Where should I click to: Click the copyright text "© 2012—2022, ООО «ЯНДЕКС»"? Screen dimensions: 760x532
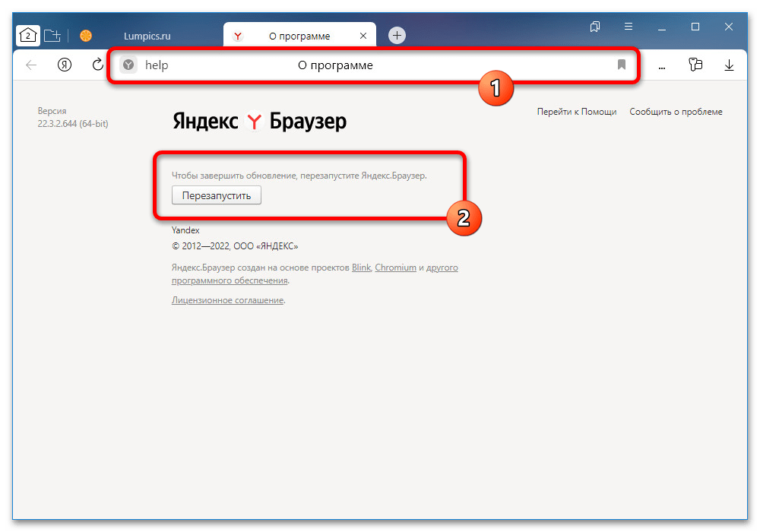[x=235, y=246]
